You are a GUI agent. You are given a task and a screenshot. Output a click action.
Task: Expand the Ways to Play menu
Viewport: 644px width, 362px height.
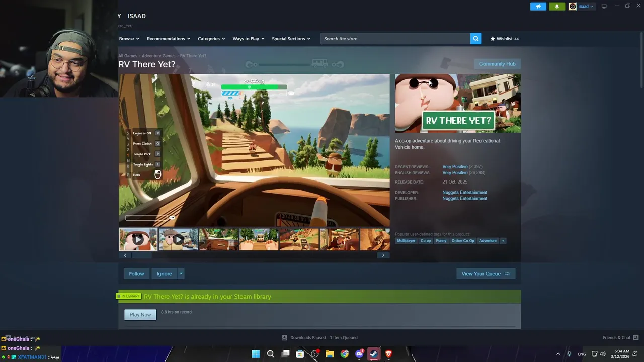pos(249,39)
